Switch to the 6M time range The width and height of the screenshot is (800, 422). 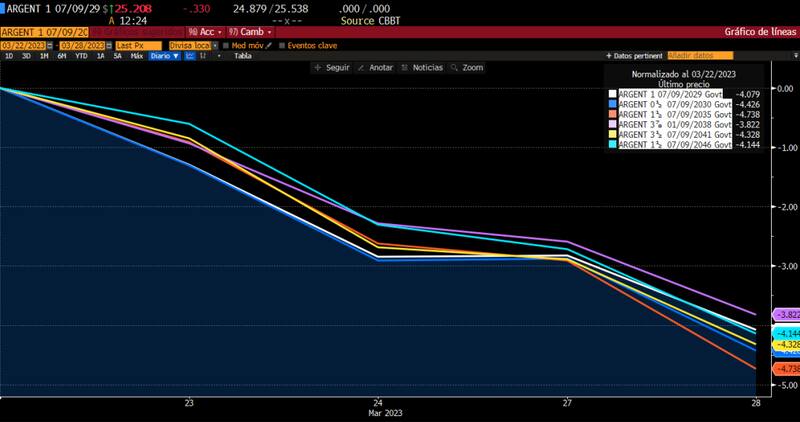click(x=60, y=56)
